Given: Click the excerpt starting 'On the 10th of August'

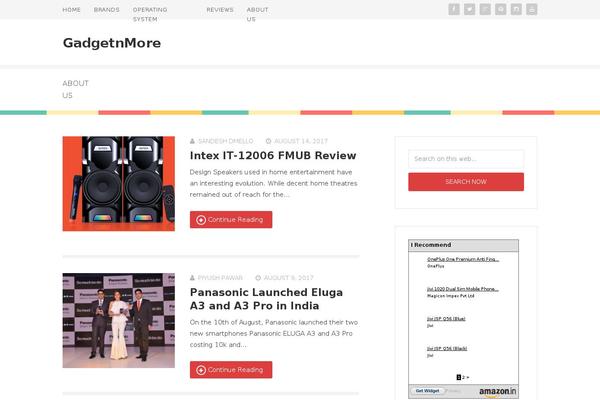Looking at the screenshot, I should coord(274,333).
